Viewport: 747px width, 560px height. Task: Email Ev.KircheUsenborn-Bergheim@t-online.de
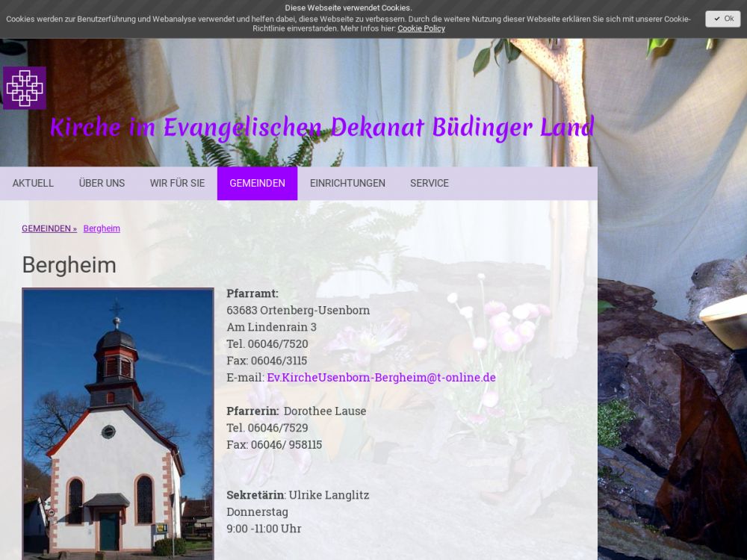381,378
